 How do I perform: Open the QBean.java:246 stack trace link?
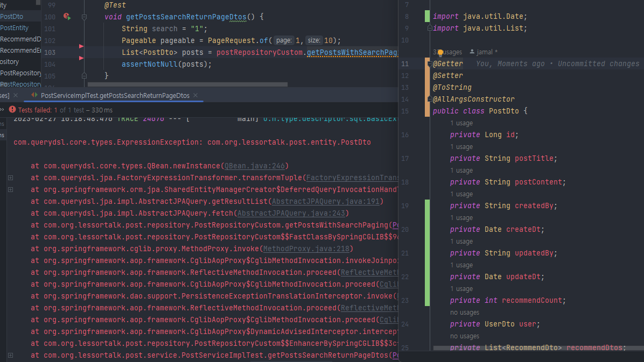pos(254,166)
